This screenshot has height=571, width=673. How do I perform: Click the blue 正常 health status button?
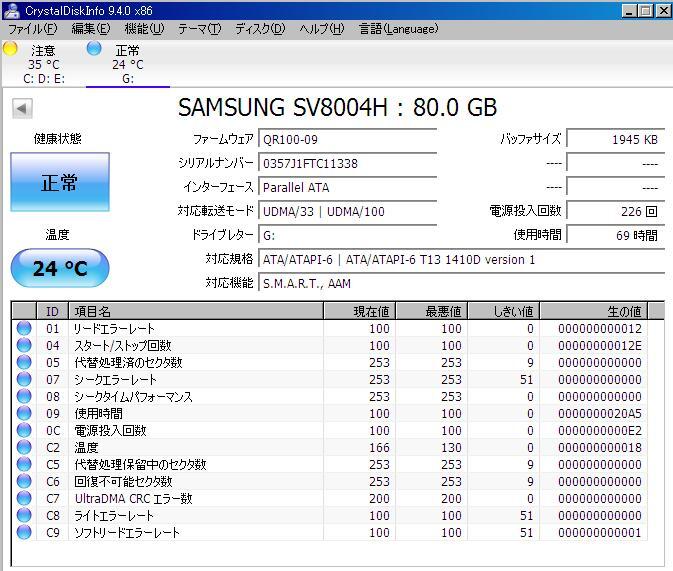60,182
